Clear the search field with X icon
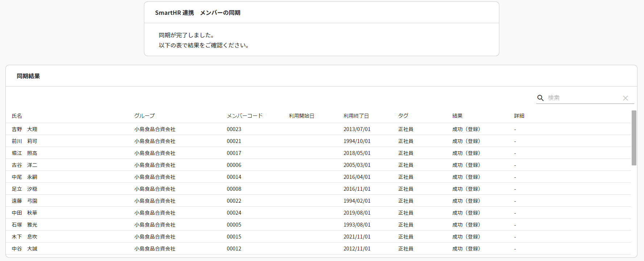 tap(626, 98)
